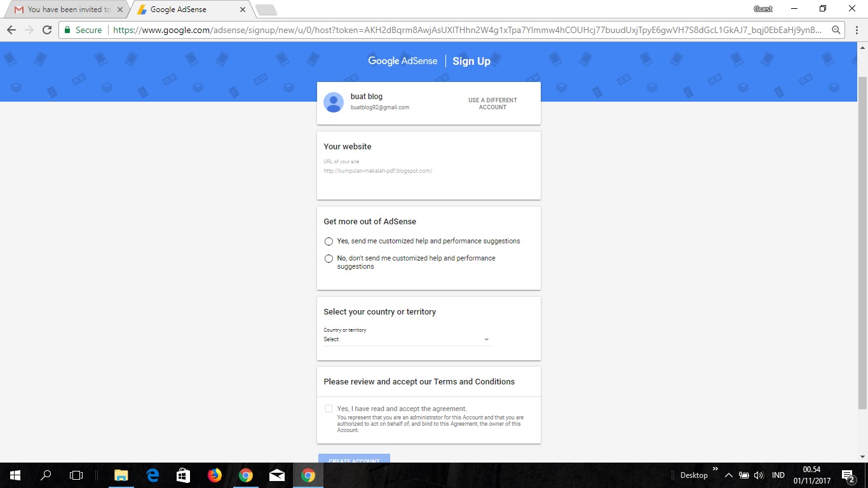868x488 pixels.
Task: Click the CREATE ACCOUNT button
Action: [354, 458]
